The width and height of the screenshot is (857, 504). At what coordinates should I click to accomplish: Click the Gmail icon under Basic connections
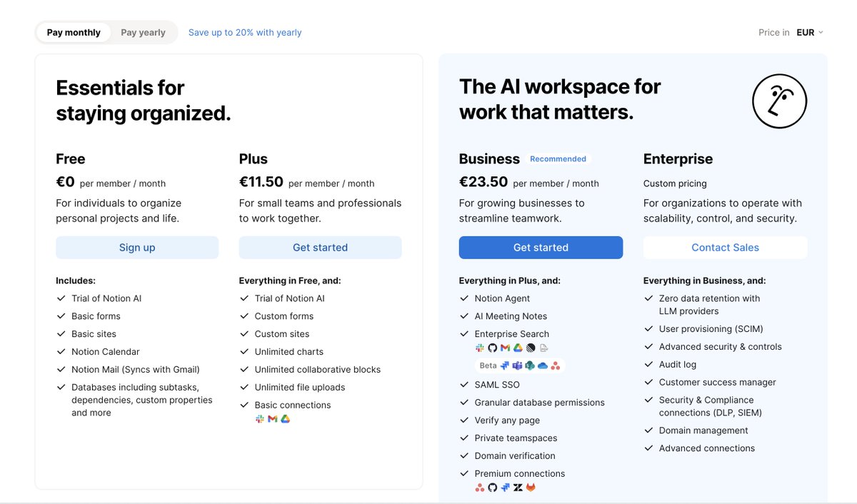[x=272, y=419]
